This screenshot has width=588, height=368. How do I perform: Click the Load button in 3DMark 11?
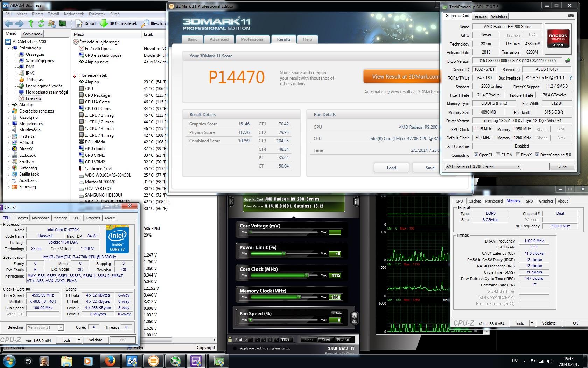click(392, 168)
